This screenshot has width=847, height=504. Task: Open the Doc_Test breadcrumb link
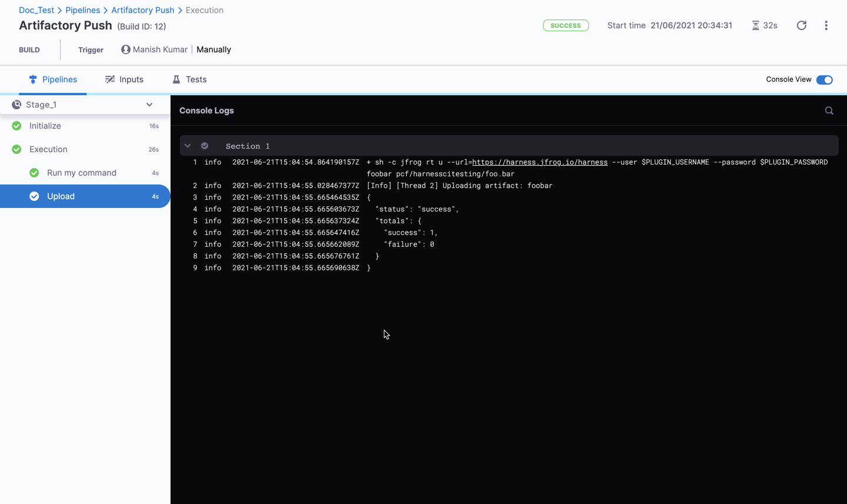click(36, 10)
